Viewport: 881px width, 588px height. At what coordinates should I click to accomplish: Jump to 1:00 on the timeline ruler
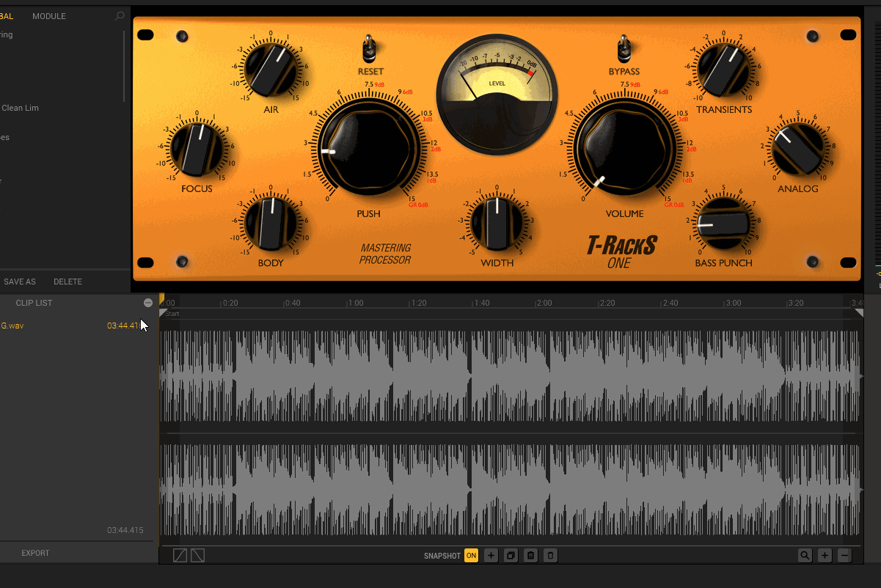pyautogui.click(x=356, y=303)
